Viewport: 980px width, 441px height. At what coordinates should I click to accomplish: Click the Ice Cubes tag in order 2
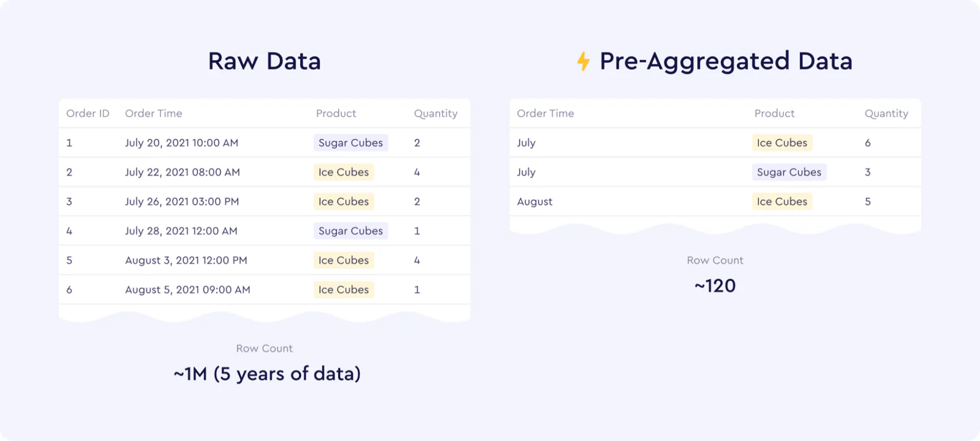(x=344, y=172)
